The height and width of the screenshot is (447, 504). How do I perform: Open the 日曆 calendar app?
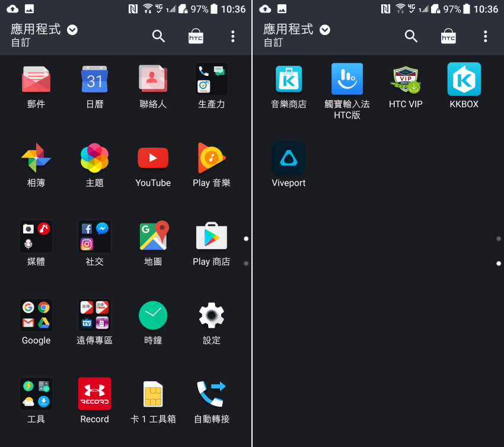94,79
